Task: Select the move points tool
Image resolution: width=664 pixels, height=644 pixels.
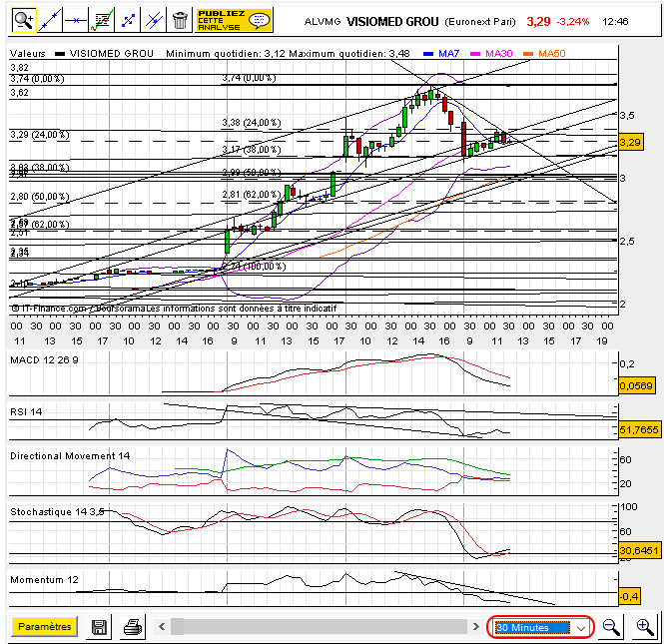Action: tap(128, 20)
